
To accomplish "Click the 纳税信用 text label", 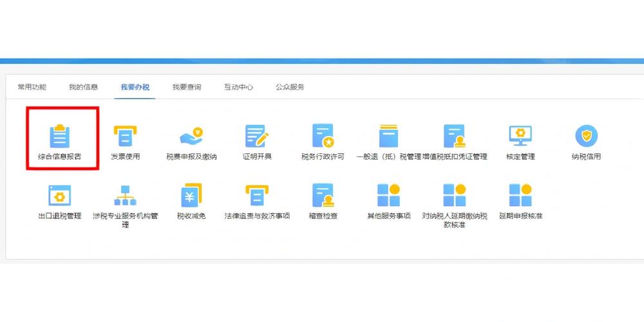I will point(586,156).
